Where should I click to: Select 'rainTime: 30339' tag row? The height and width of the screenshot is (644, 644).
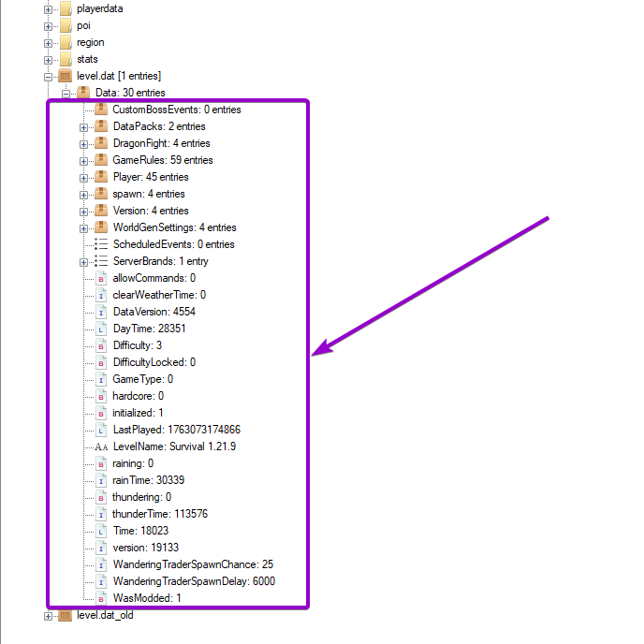click(148, 479)
